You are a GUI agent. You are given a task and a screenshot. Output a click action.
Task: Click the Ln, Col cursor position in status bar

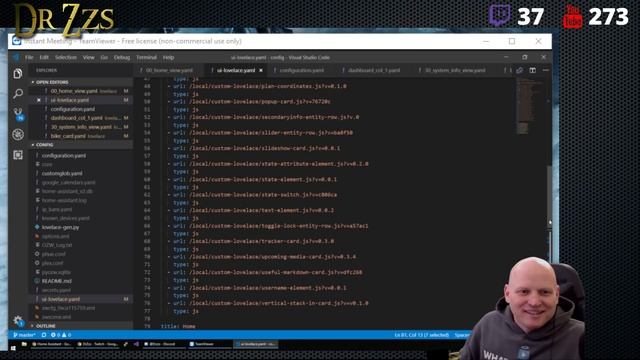422,335
